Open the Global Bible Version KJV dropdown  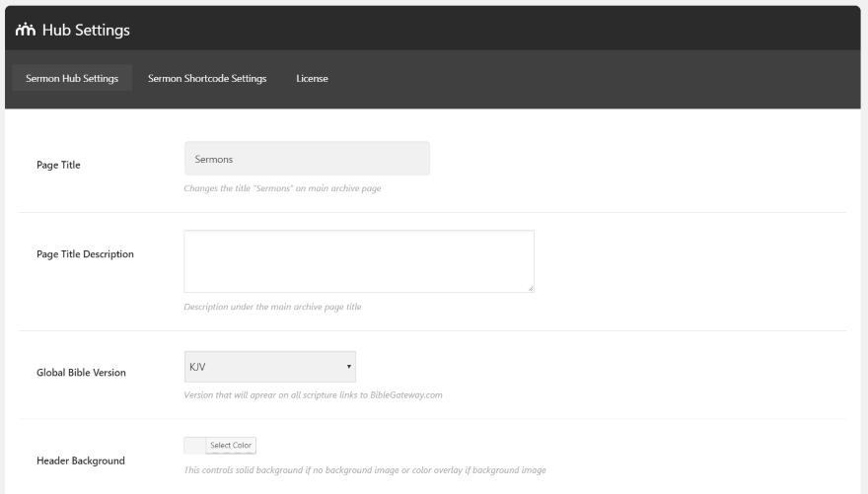point(269,367)
